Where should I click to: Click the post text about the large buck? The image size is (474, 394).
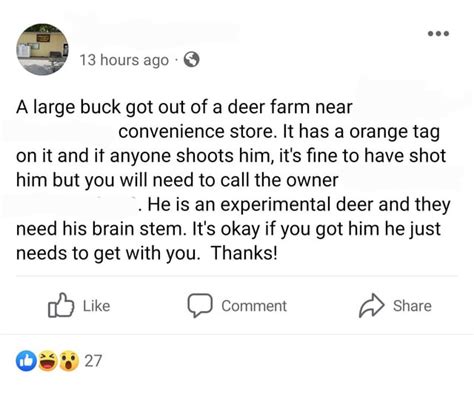coord(233,180)
